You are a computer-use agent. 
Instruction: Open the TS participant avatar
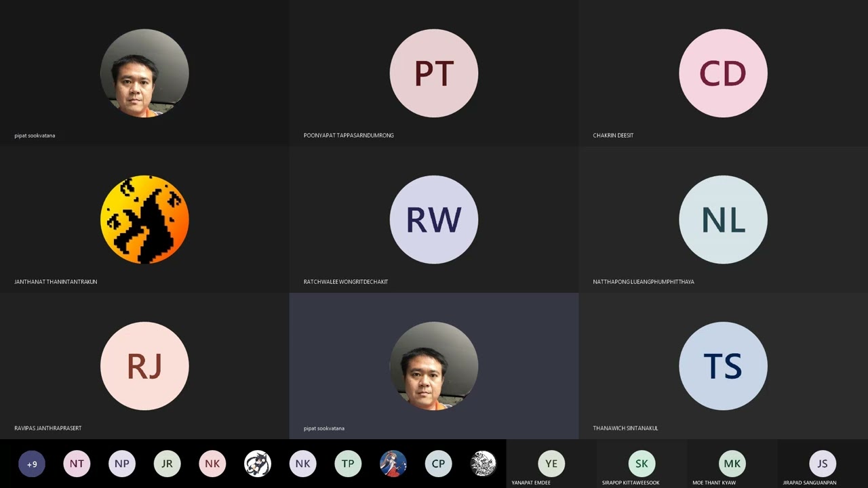point(723,366)
